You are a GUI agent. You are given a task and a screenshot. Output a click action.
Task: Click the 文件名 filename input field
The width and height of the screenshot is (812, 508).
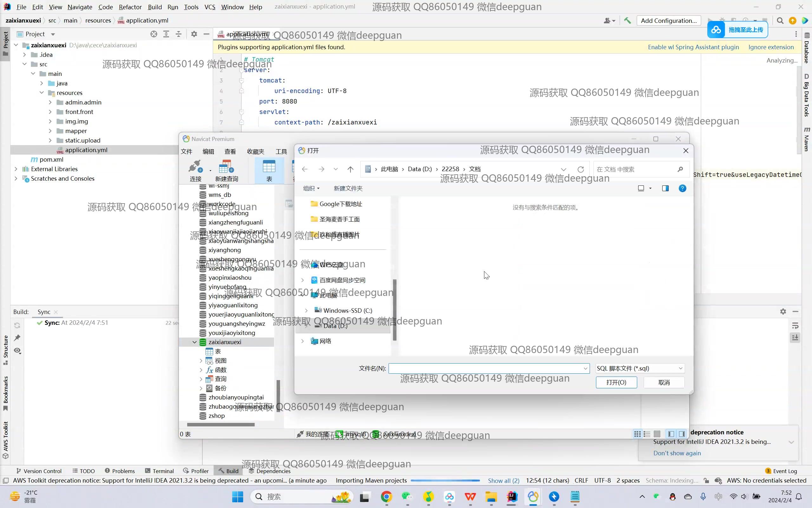(489, 369)
